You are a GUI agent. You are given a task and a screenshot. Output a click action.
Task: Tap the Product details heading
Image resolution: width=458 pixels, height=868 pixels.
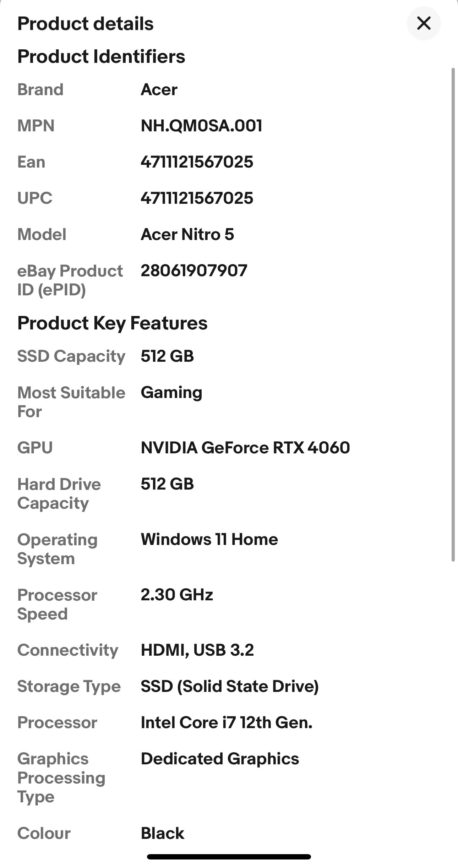coord(86,24)
